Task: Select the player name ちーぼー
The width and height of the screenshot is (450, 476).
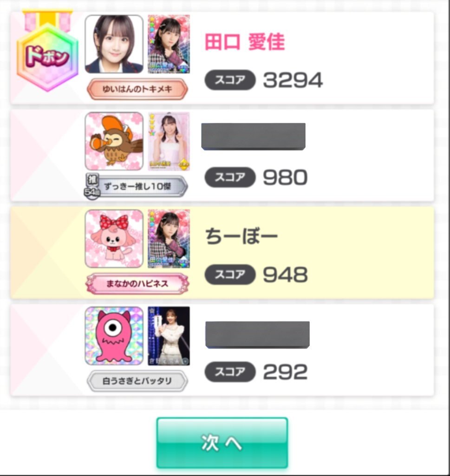Action: point(241,237)
